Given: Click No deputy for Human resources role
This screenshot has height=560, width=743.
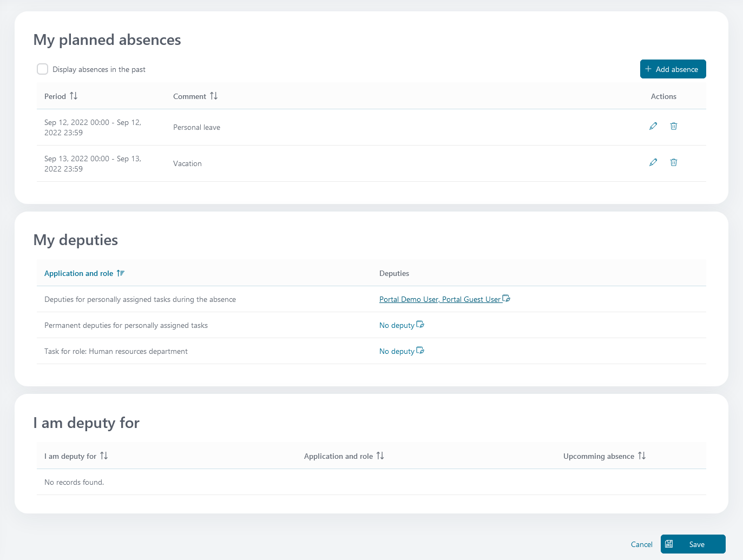Looking at the screenshot, I should [x=397, y=351].
